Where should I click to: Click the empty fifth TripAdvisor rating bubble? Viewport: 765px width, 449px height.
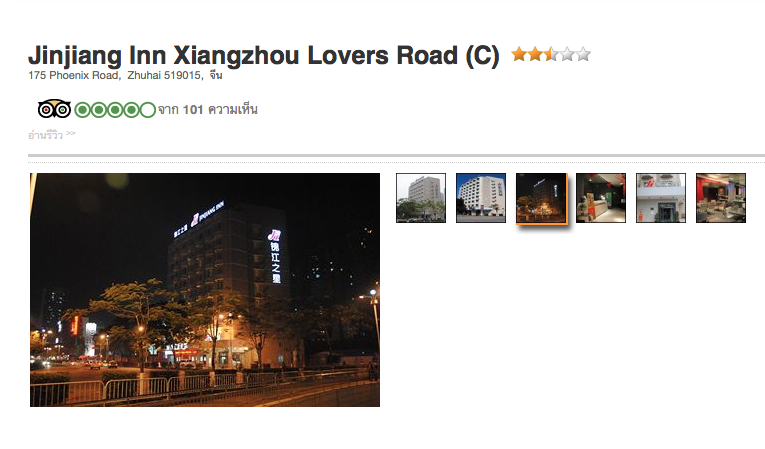click(147, 110)
